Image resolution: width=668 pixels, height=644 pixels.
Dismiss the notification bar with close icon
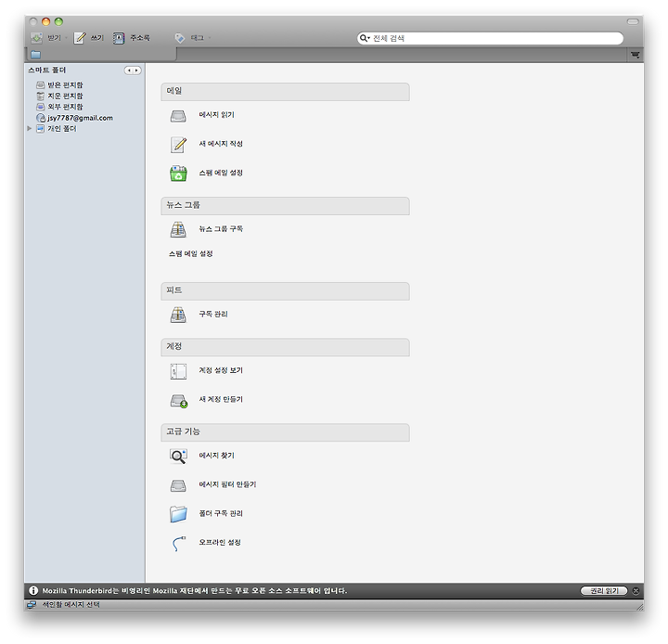point(636,591)
